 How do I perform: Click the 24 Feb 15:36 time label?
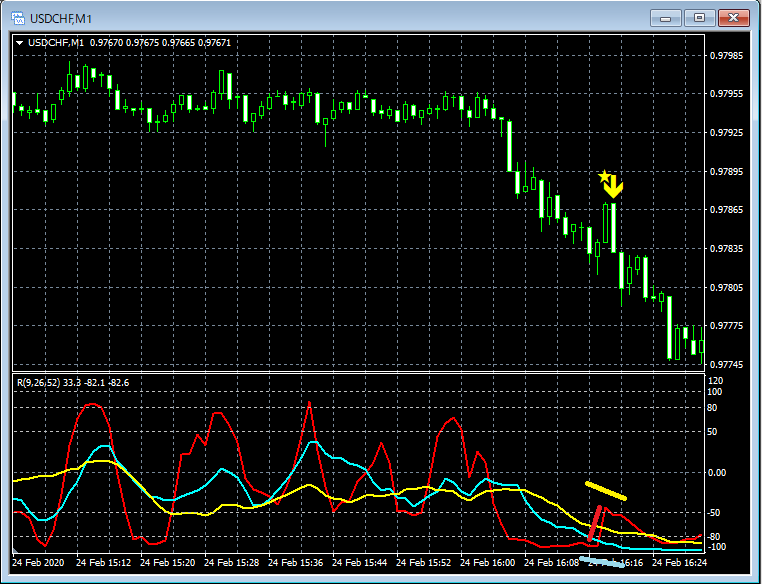coord(295,563)
